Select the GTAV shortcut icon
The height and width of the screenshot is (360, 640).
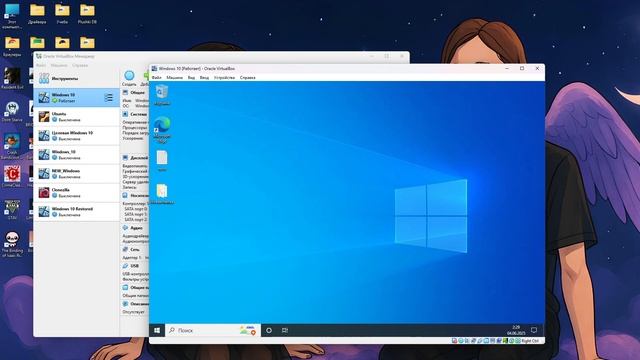coord(12,210)
